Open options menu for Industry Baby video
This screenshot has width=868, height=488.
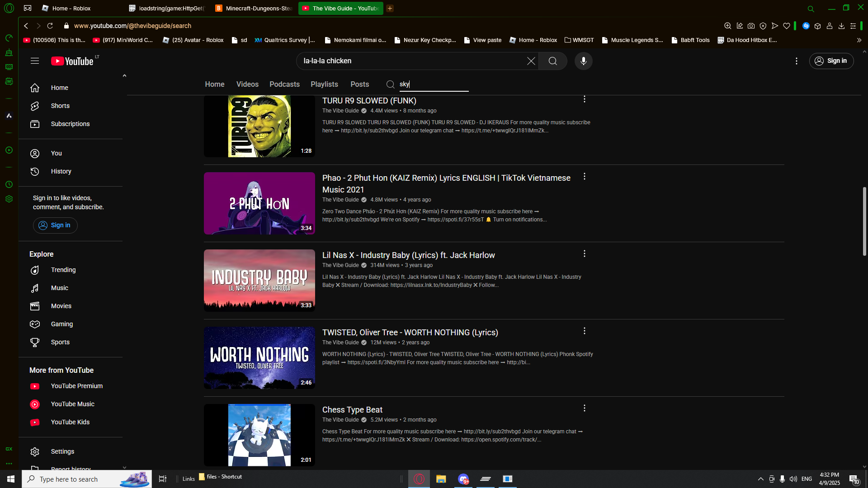click(585, 254)
